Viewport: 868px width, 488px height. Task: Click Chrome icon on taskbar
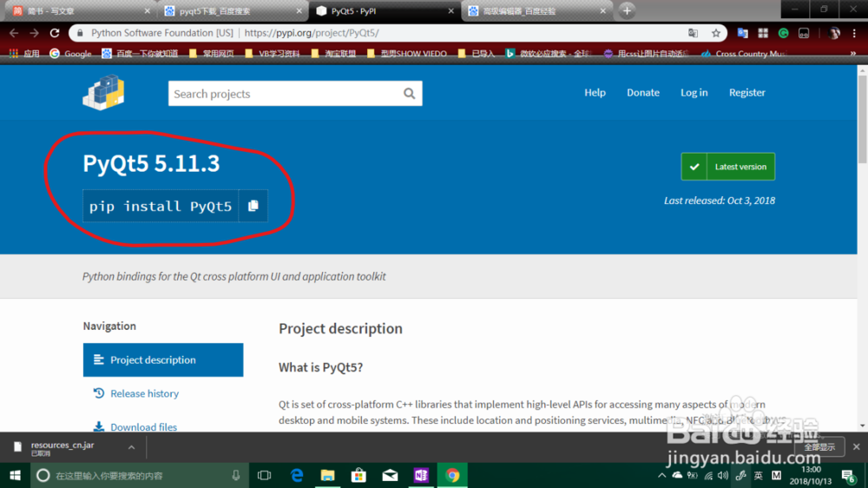[452, 475]
